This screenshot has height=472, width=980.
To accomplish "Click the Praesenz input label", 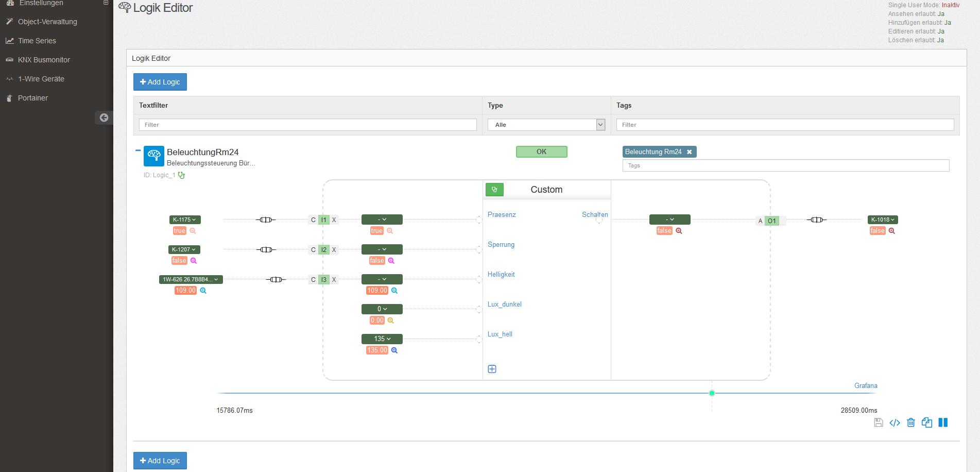I will click(502, 215).
